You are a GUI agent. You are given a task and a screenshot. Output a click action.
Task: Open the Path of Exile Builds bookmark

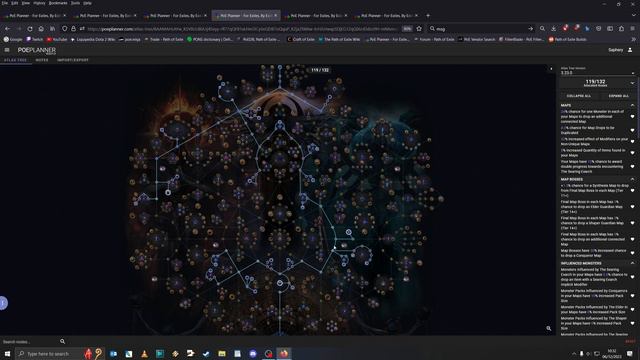[x=568, y=40]
